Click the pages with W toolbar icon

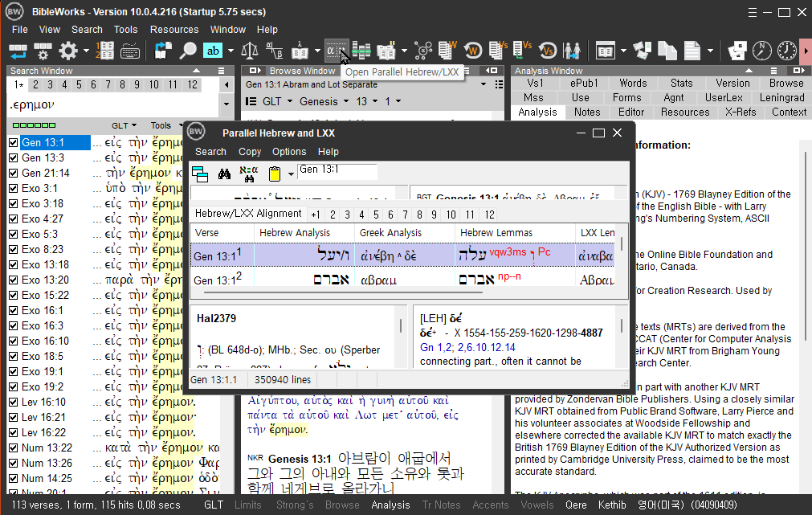click(447, 51)
